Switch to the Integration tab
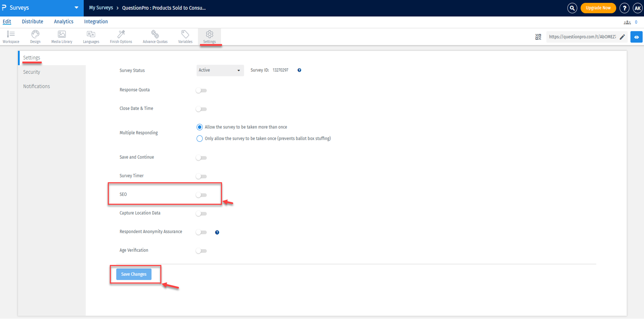This screenshot has height=319, width=644. click(96, 22)
